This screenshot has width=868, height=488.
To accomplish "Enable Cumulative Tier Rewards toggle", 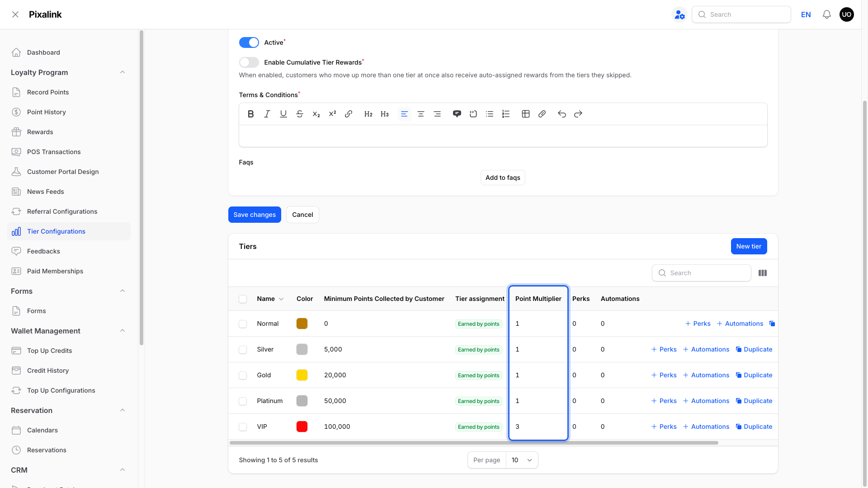I will click(249, 62).
